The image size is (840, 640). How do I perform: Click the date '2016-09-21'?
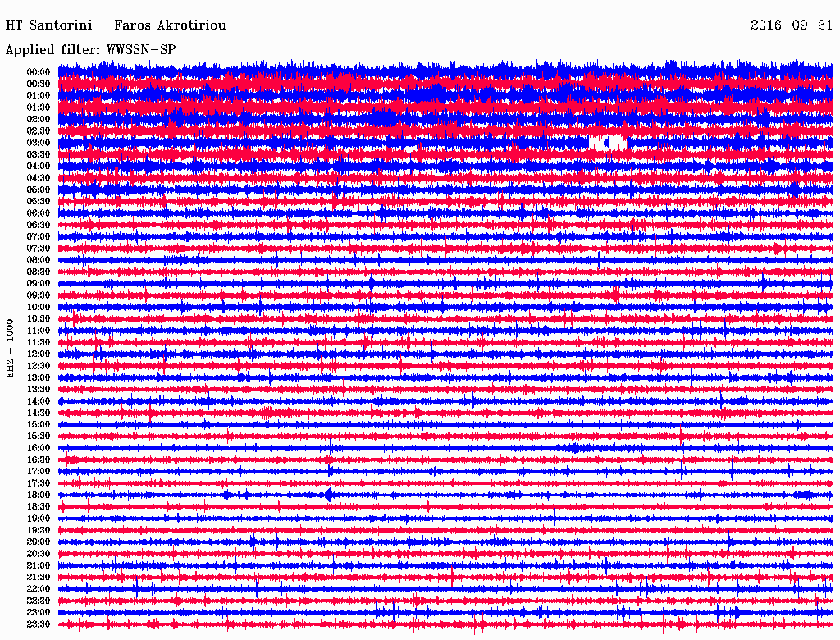pos(792,25)
